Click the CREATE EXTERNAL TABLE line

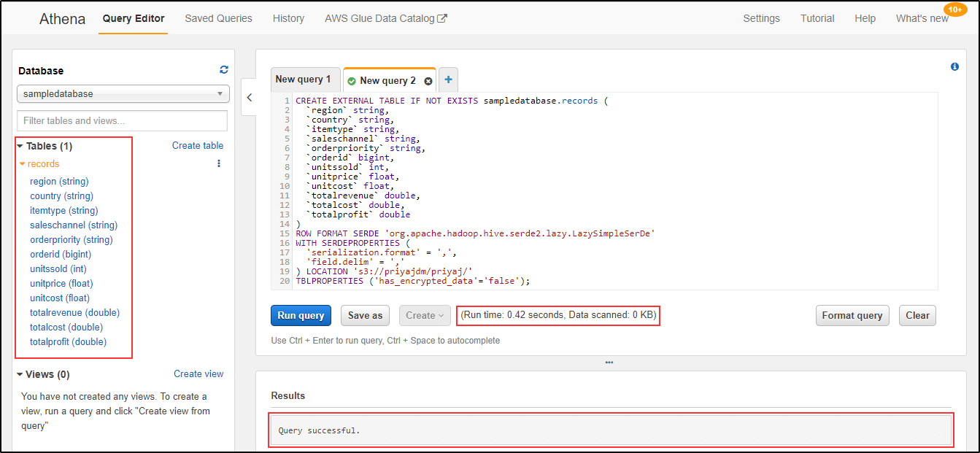(452, 101)
